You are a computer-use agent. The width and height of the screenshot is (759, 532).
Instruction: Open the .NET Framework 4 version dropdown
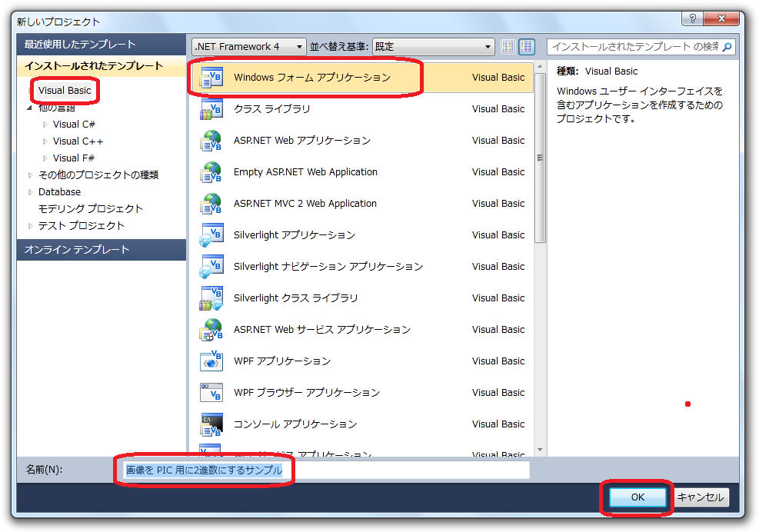pos(249,46)
